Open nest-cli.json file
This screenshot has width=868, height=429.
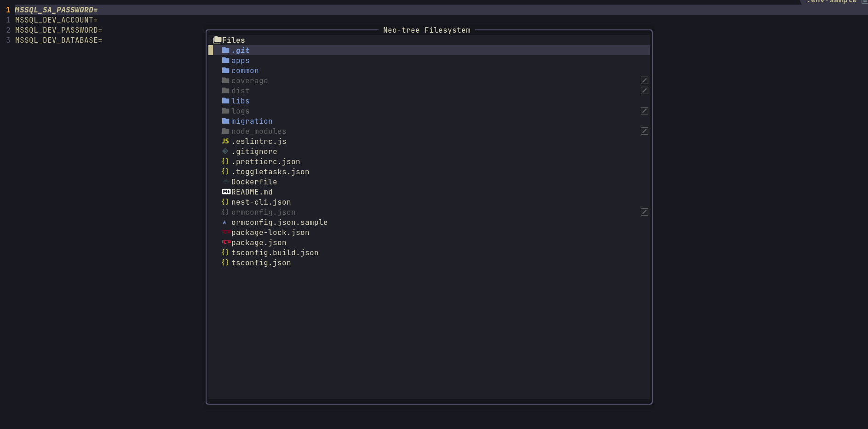261,202
